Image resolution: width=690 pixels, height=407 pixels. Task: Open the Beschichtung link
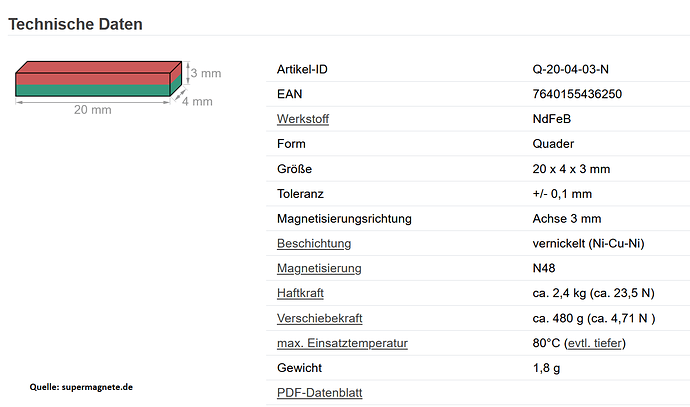click(314, 243)
